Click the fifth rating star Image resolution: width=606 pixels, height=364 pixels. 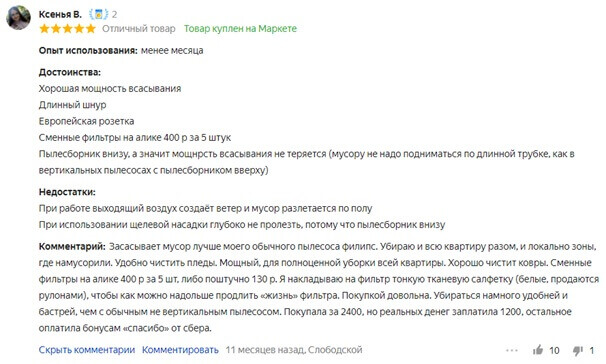tap(91, 29)
